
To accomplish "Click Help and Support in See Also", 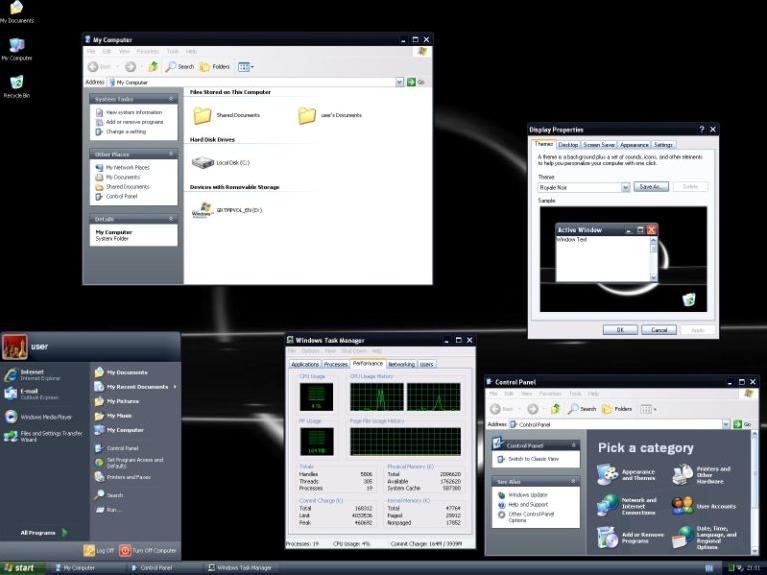I will (523, 505).
